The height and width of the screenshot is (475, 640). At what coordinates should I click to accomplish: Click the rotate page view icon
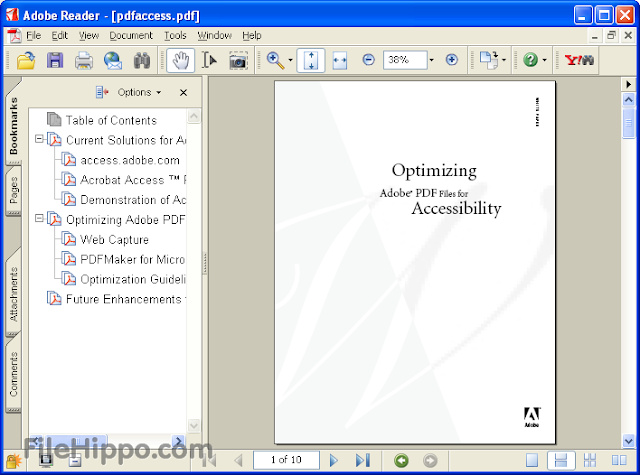point(489,60)
